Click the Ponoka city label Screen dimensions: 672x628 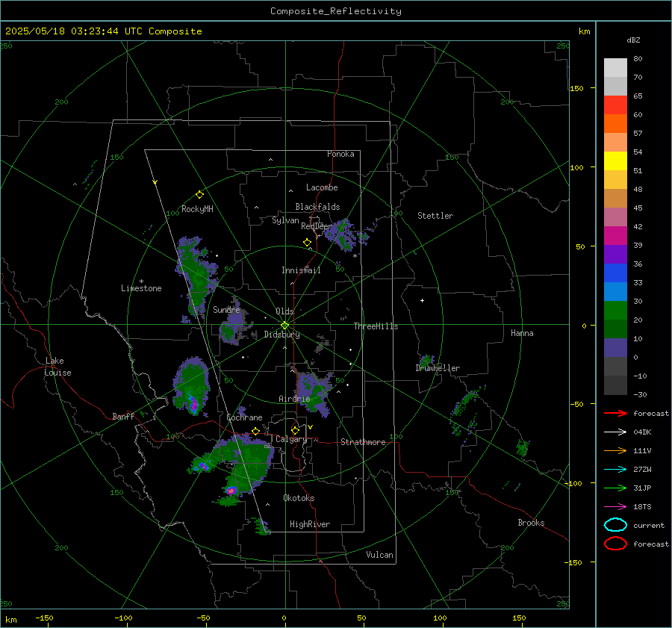340,154
